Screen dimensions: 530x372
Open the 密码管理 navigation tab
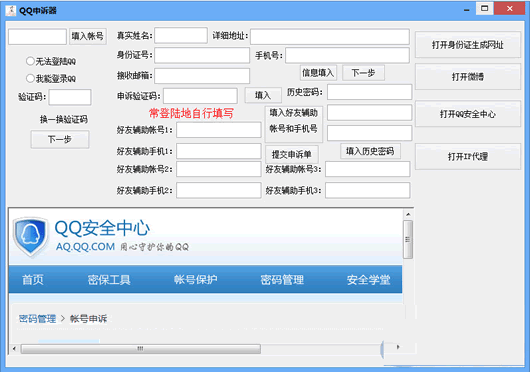click(x=282, y=280)
